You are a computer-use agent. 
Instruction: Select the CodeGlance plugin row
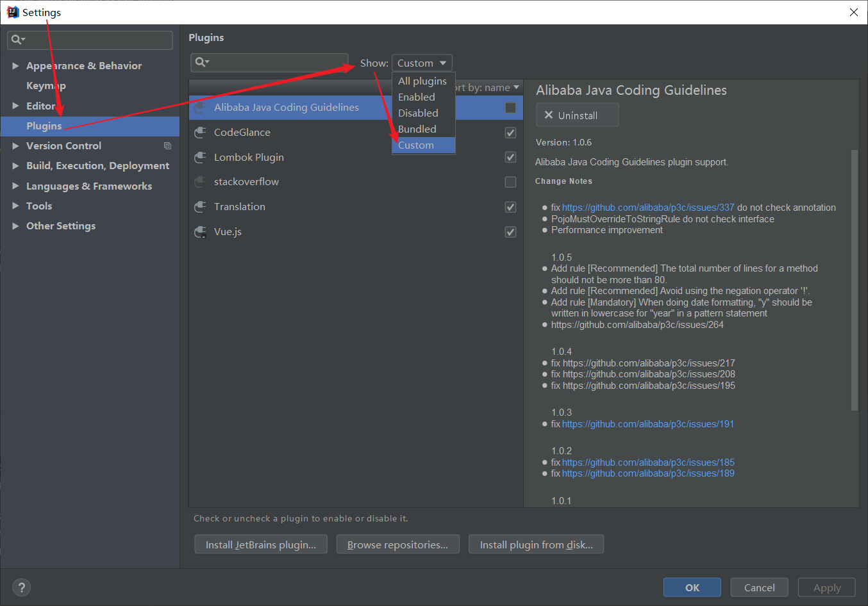[356, 133]
